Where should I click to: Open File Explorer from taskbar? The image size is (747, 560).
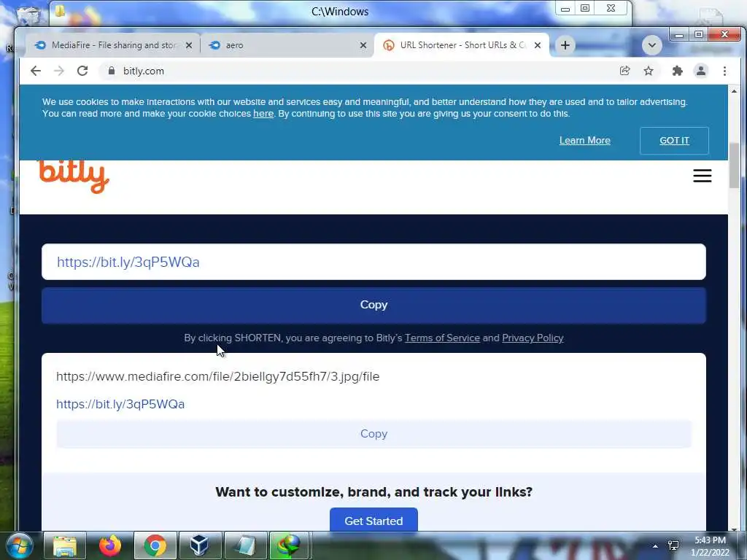[x=65, y=545]
